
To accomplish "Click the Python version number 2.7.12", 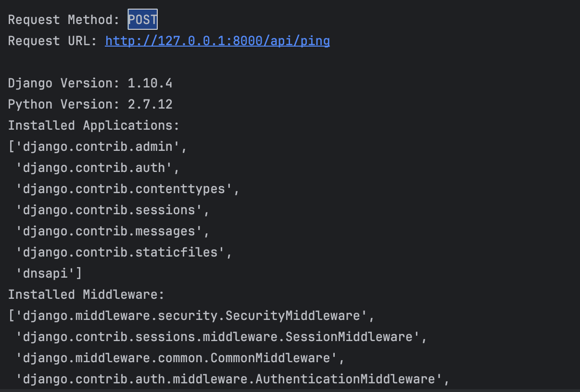I will pyautogui.click(x=150, y=104).
